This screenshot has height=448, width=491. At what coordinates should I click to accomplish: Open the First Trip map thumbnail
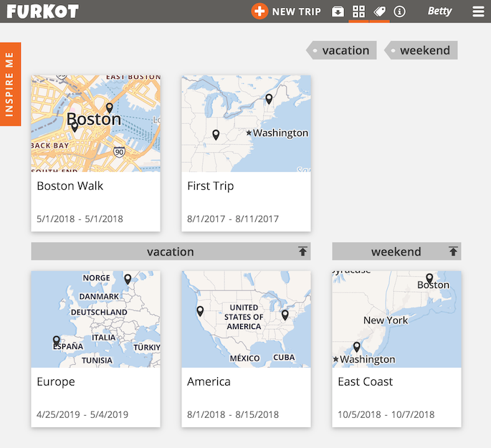[246, 123]
